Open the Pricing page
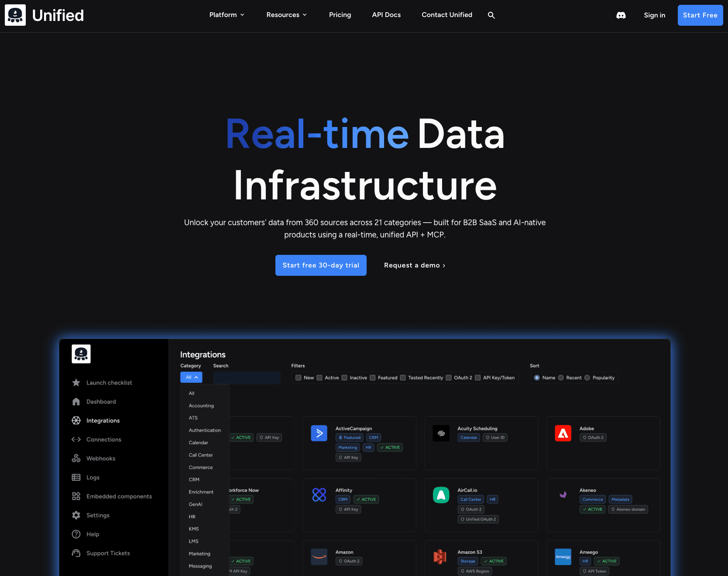This screenshot has height=576, width=728. 340,15
